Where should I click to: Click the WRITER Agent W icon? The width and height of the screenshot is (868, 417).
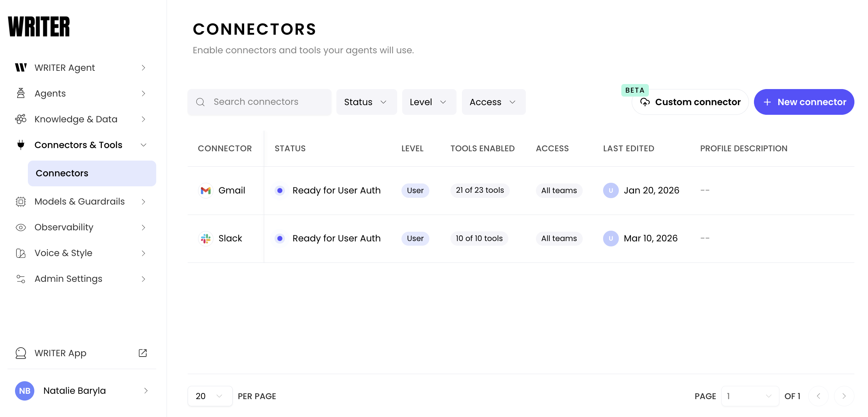[21, 68]
